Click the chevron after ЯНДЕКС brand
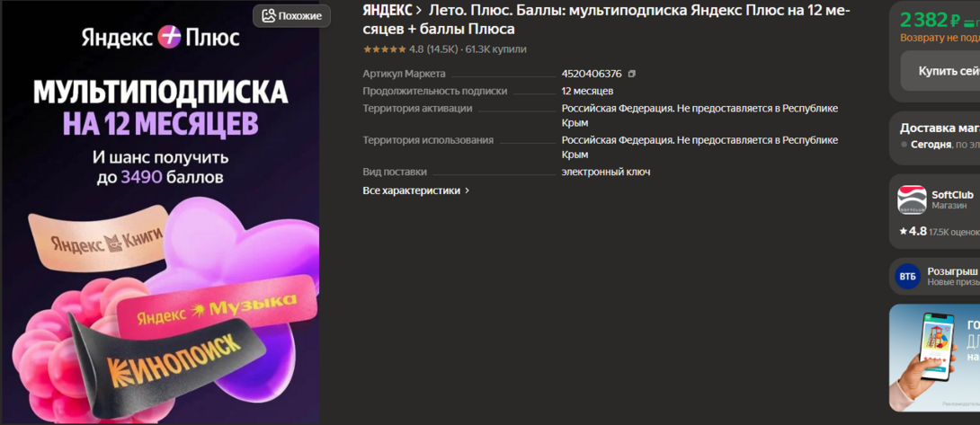The width and height of the screenshot is (980, 425). (x=419, y=12)
